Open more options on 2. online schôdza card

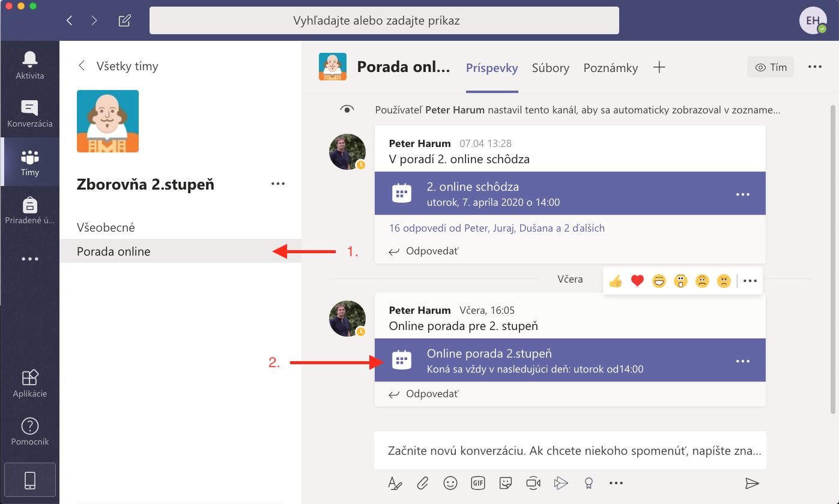click(743, 194)
